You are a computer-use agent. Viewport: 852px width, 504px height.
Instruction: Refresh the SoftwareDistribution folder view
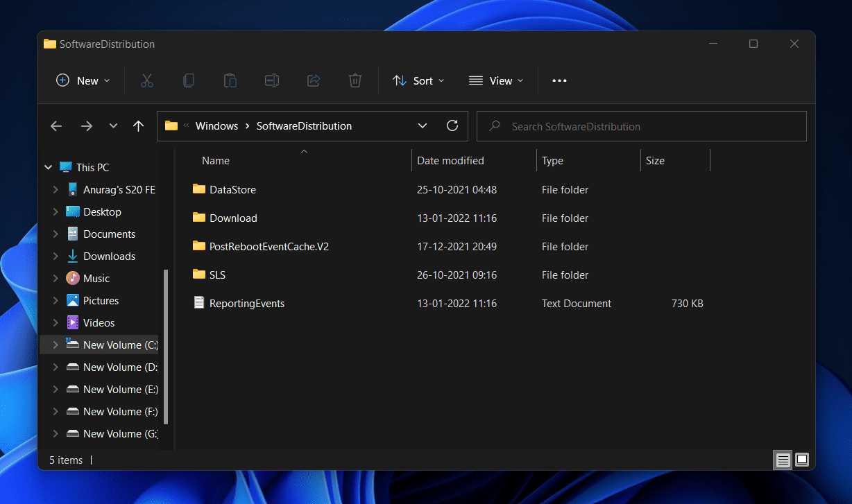pos(452,125)
